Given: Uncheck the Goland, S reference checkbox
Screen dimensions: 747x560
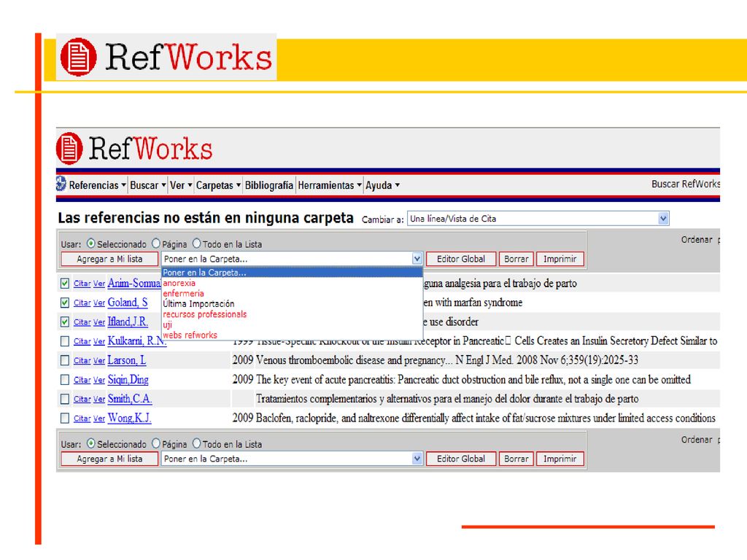Looking at the screenshot, I should point(65,303).
